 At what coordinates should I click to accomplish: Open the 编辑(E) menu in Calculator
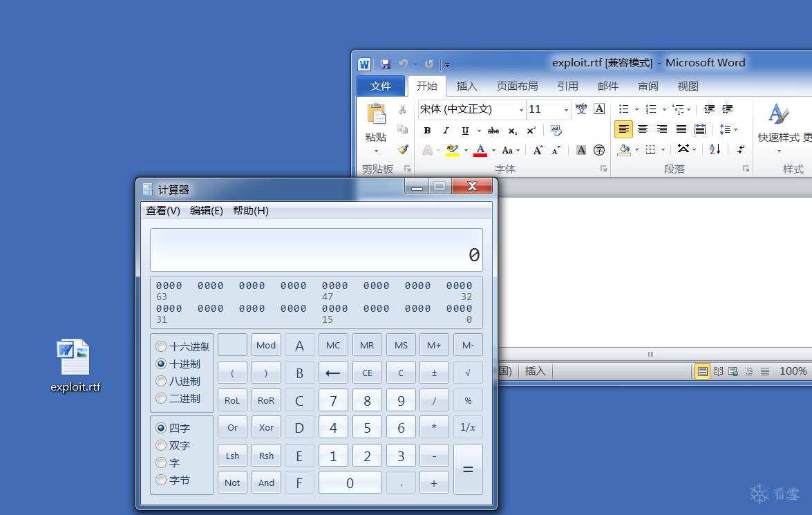click(206, 211)
